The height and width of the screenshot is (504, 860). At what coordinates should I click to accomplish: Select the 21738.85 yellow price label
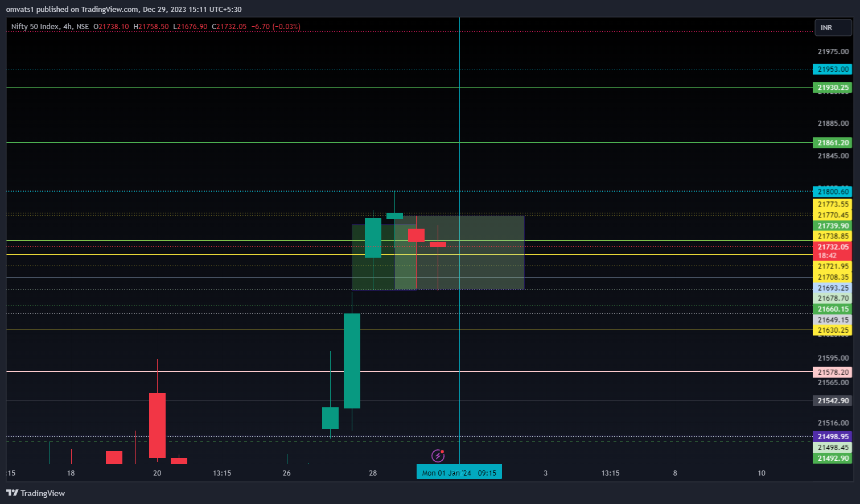click(832, 236)
